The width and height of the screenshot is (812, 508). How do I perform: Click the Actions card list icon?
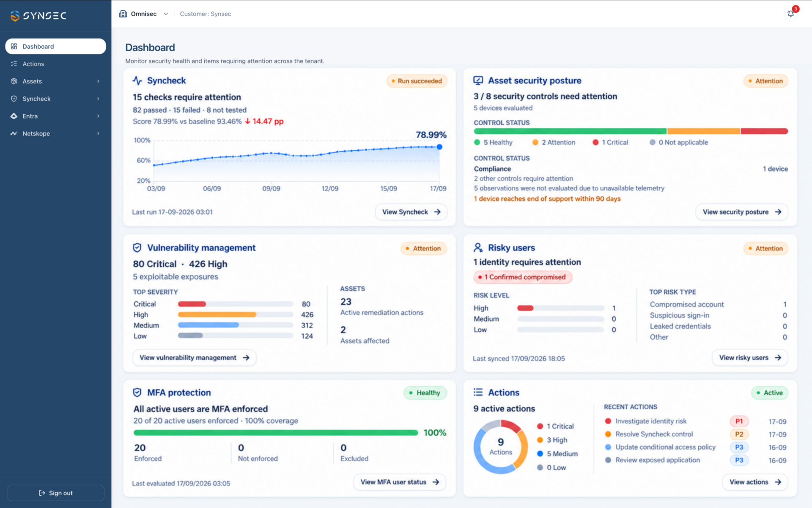tap(478, 392)
